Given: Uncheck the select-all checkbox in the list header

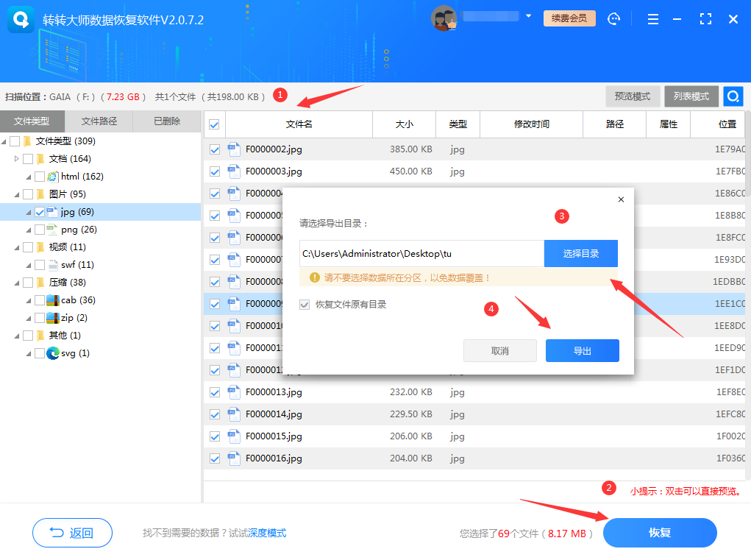Looking at the screenshot, I should click(213, 124).
